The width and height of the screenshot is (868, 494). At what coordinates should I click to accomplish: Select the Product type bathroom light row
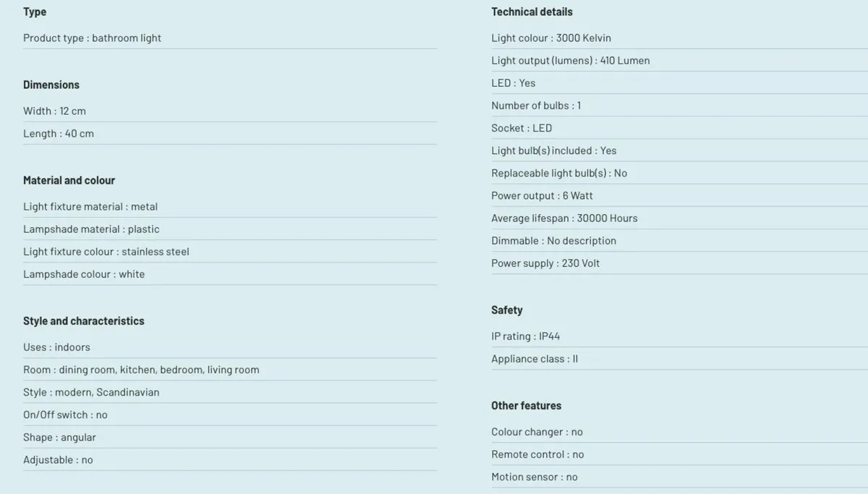(230, 38)
